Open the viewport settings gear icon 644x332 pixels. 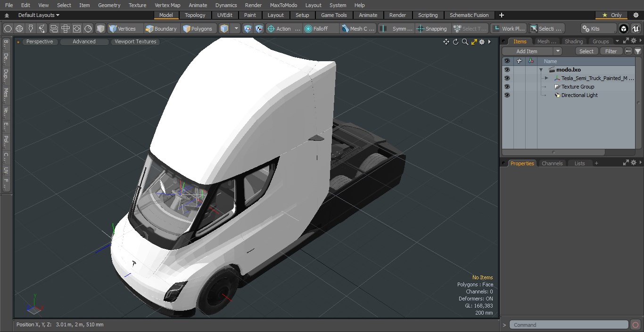coord(482,42)
